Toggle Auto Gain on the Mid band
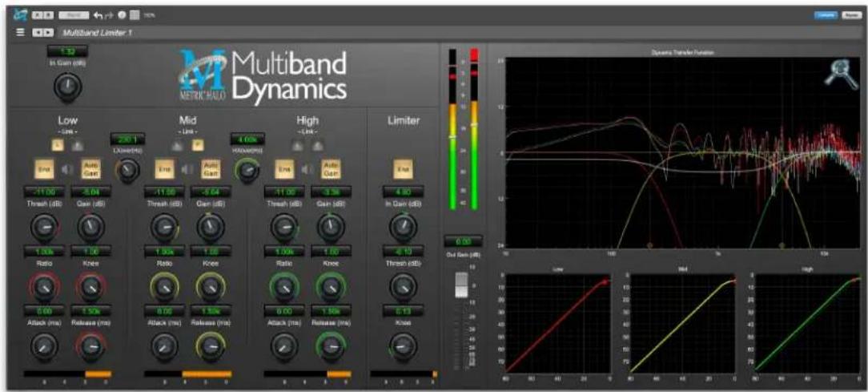 pos(211,168)
